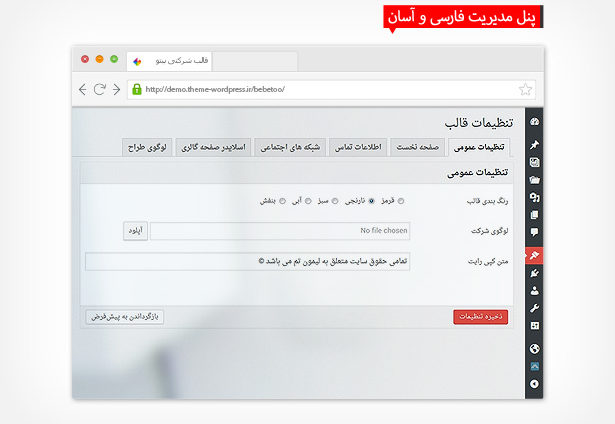Click the browser reload button
This screenshot has height=424, width=615.
click(x=100, y=89)
